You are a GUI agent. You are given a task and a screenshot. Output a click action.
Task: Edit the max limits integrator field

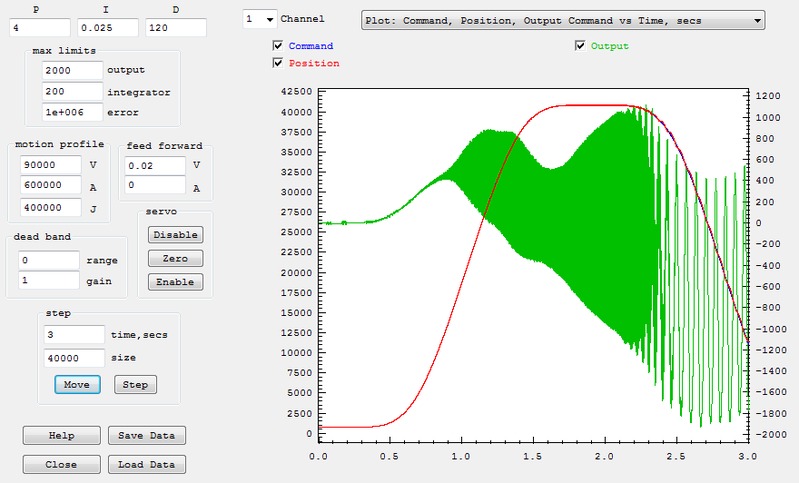(73, 91)
